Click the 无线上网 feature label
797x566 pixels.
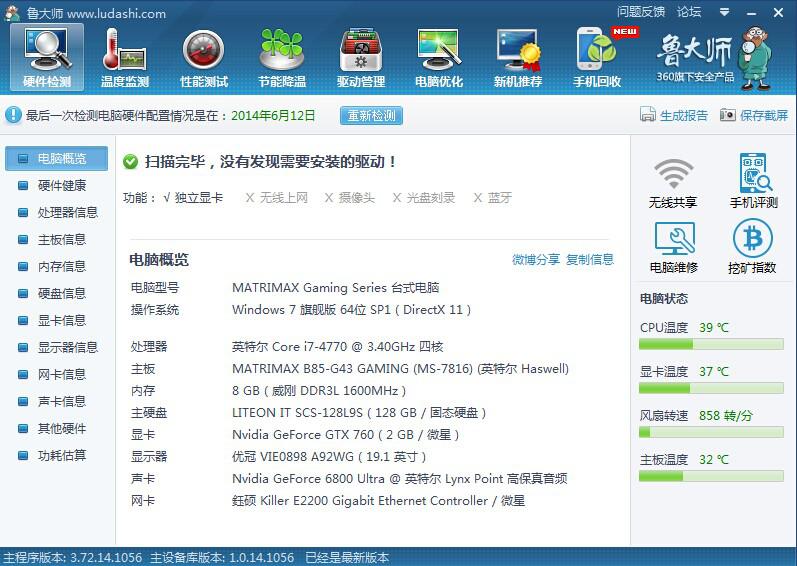pos(284,198)
